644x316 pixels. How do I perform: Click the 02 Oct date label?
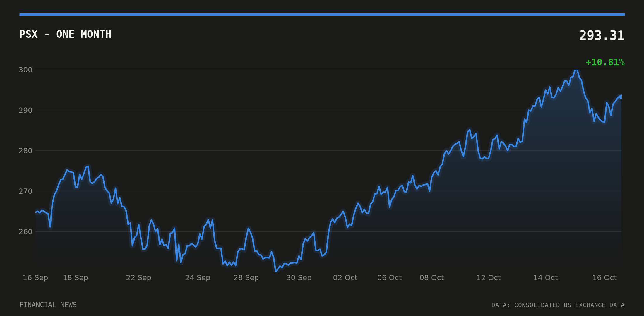(345, 278)
